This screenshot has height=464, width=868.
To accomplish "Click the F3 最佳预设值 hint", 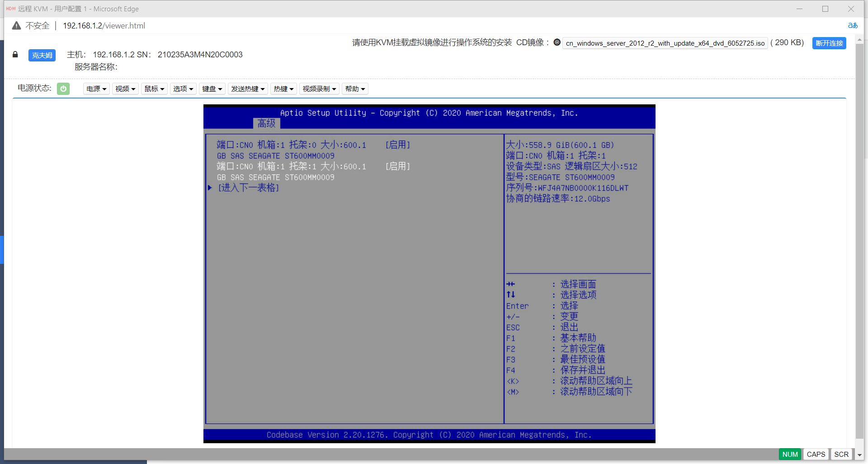I will [556, 359].
